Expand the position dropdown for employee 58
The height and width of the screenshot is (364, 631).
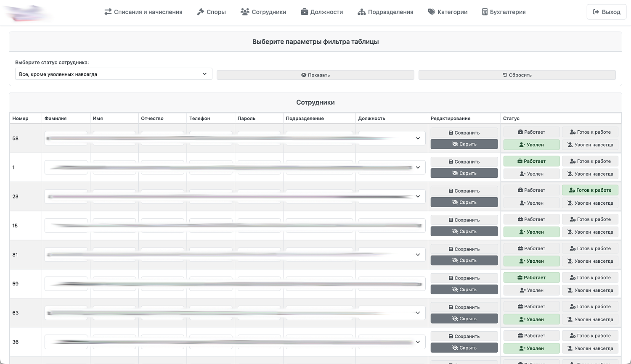[x=418, y=138]
